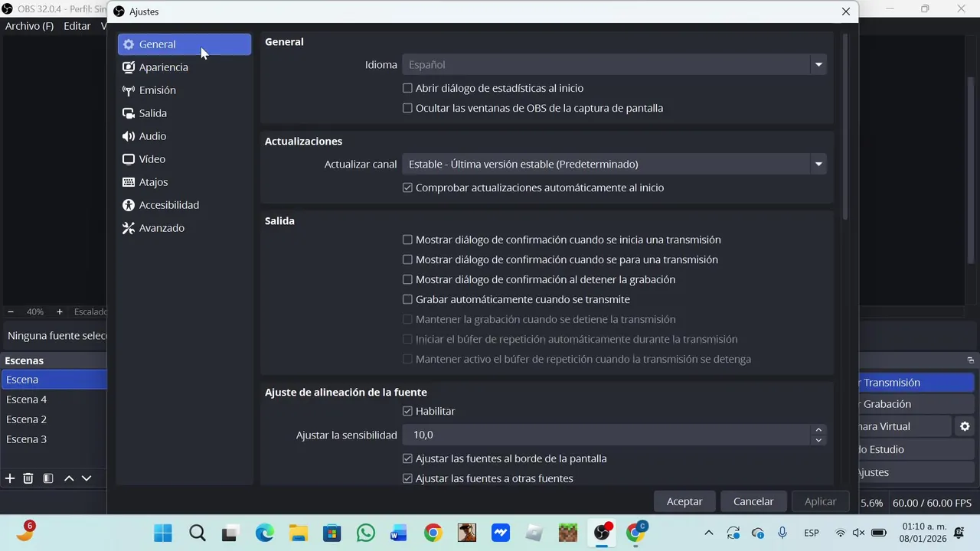This screenshot has height=551, width=980.
Task: Open the Actualizar canal dropdown
Action: [614, 164]
